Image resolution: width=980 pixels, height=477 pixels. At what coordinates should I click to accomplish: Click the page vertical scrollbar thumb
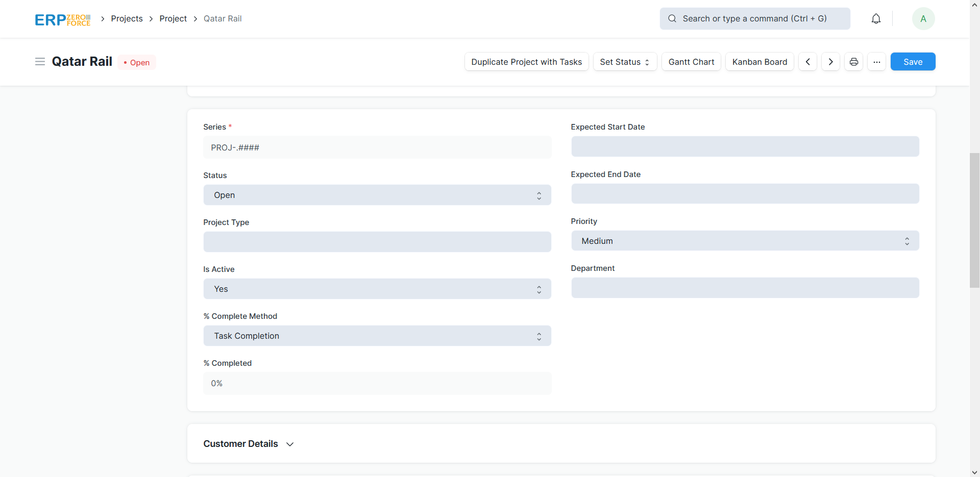[x=974, y=220]
